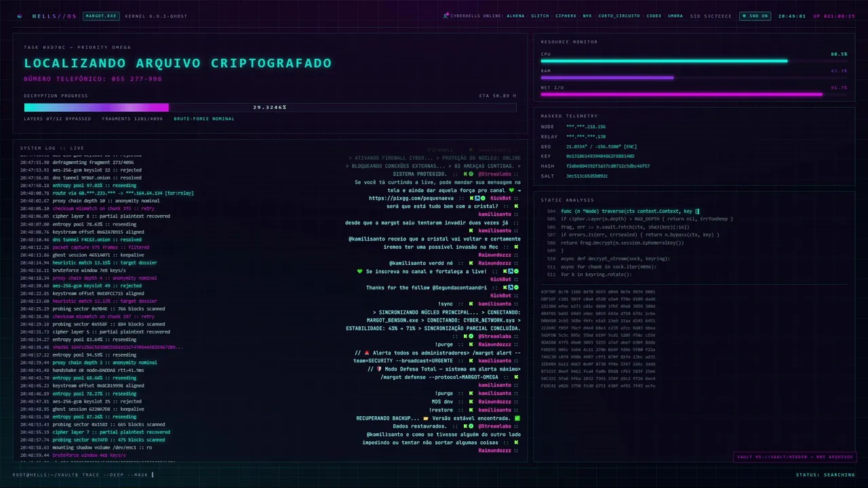
Task: Click the SALT value '3ec513c65d5b092c'
Action: click(x=587, y=176)
